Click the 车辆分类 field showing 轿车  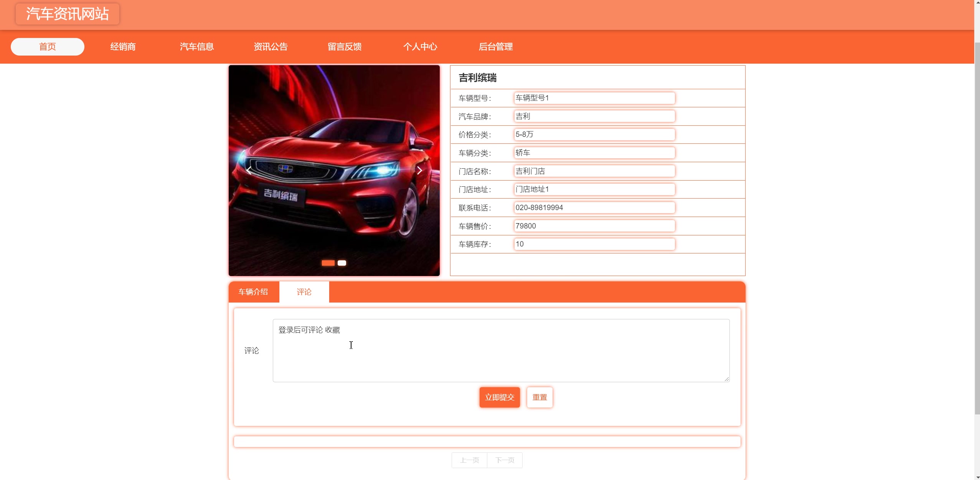tap(594, 153)
